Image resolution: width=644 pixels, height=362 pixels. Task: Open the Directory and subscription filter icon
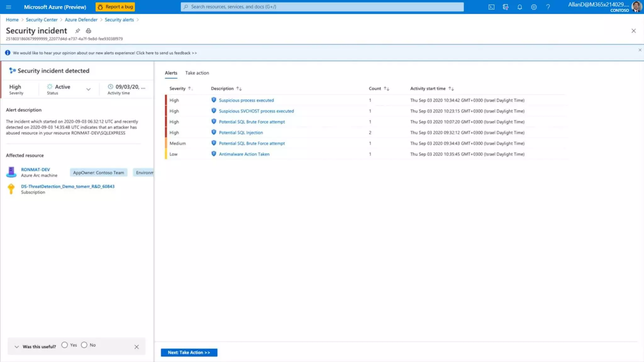(505, 7)
